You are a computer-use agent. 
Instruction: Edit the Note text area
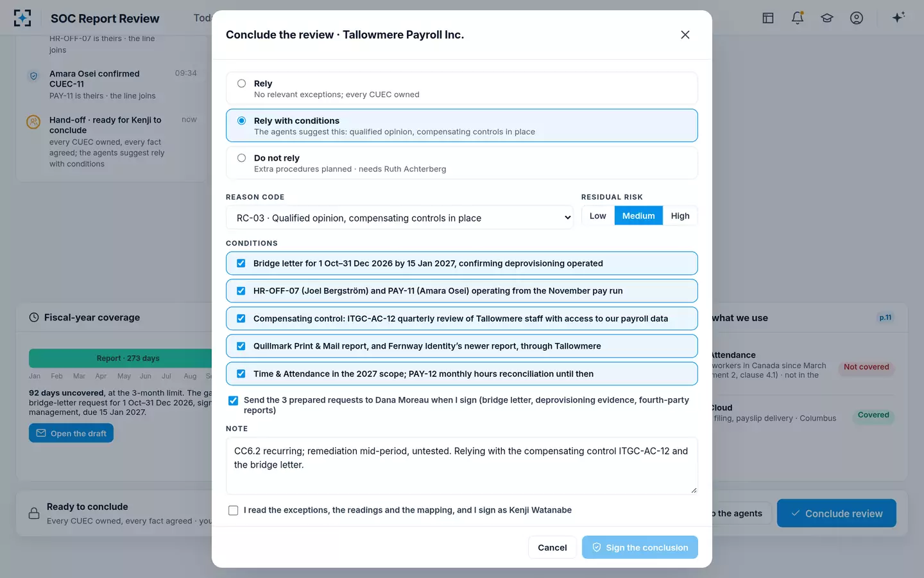(462, 466)
